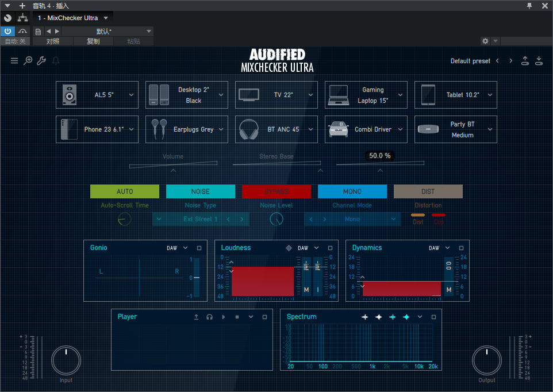Select the Desktop 2" Black speakers icon

click(159, 95)
